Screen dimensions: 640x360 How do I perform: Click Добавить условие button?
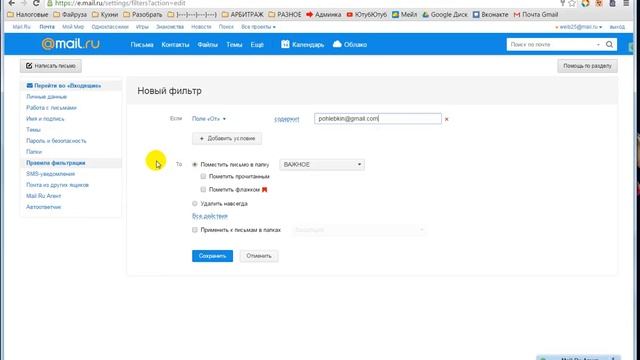pyautogui.click(x=227, y=139)
